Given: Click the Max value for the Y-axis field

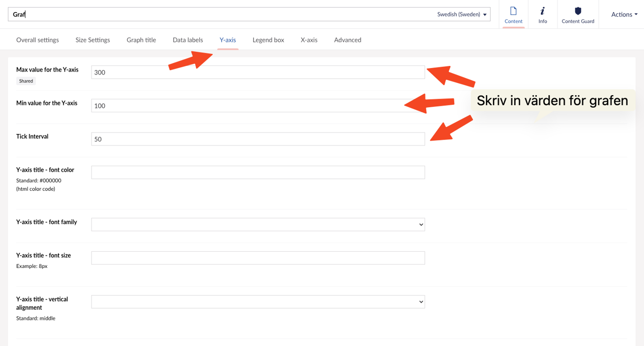Looking at the screenshot, I should click(x=258, y=73).
